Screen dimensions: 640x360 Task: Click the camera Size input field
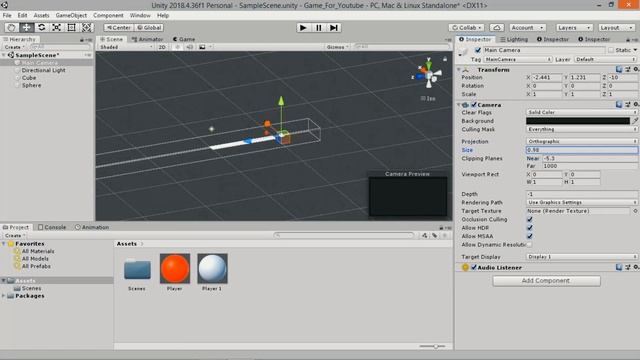coord(582,150)
